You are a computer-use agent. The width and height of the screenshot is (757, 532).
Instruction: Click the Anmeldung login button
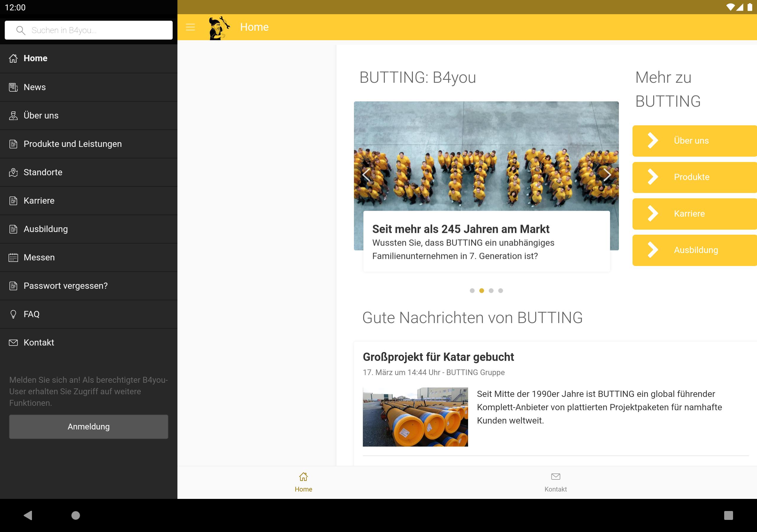[89, 426]
